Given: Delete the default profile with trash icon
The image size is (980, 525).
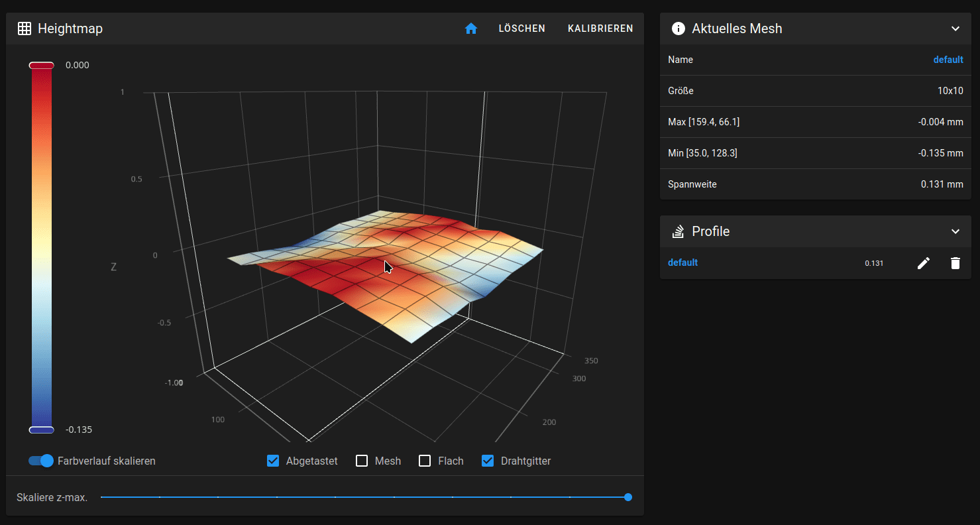Looking at the screenshot, I should click(955, 263).
